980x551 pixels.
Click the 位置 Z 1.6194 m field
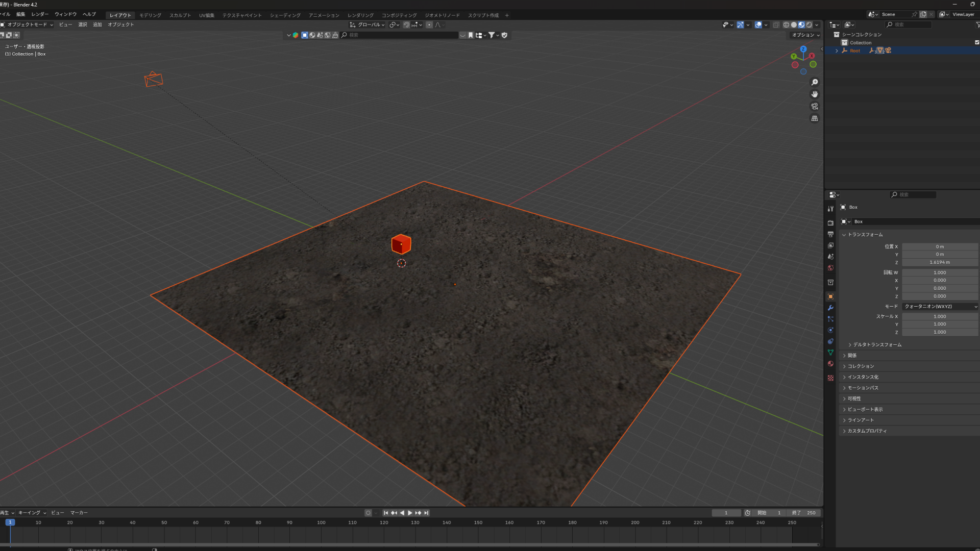(940, 262)
